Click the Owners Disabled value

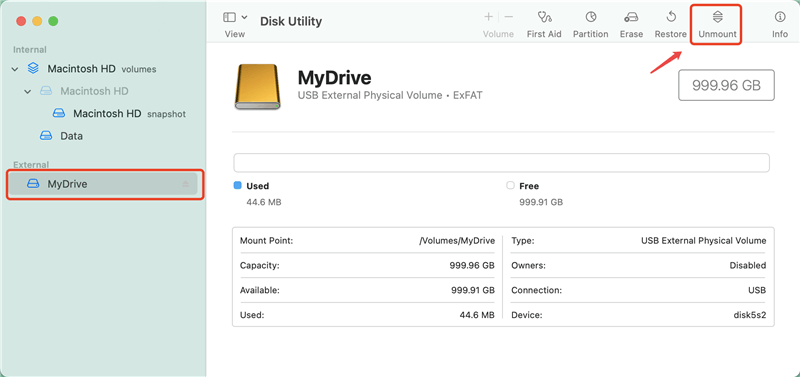click(748, 266)
